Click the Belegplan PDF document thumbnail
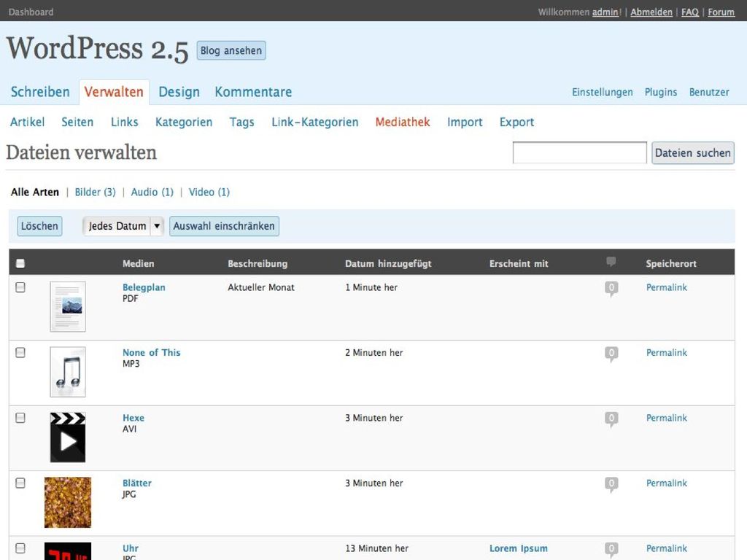This screenshot has width=747, height=560. click(x=68, y=307)
